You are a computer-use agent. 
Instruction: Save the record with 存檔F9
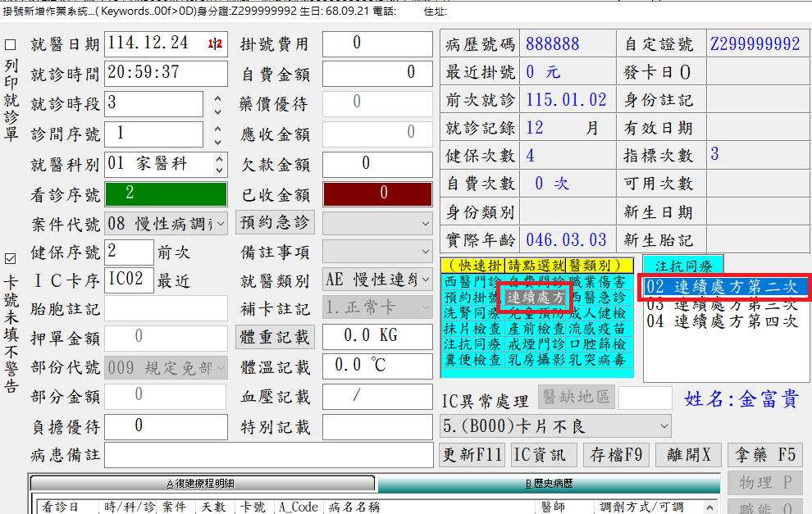tap(615, 454)
